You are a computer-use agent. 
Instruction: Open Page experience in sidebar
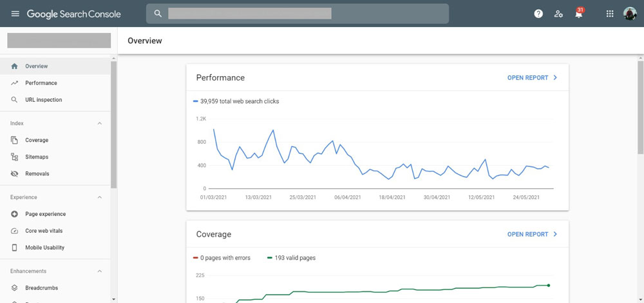pyautogui.click(x=55, y=214)
